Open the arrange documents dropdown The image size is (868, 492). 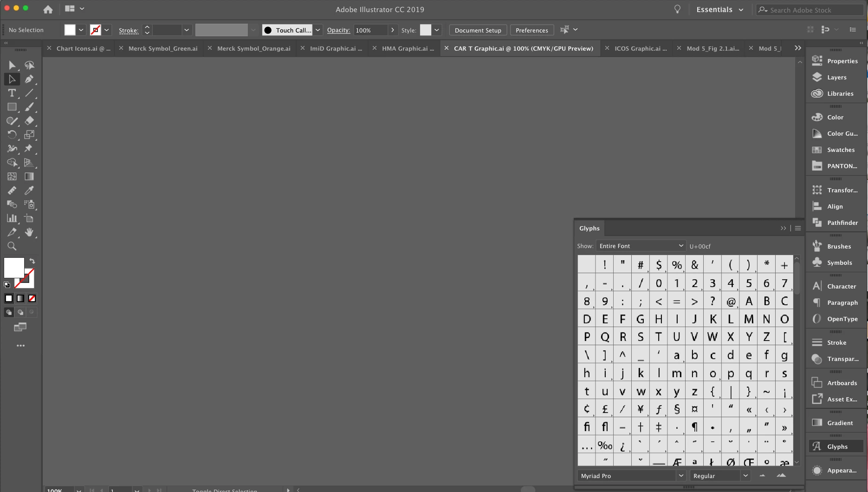click(x=75, y=8)
